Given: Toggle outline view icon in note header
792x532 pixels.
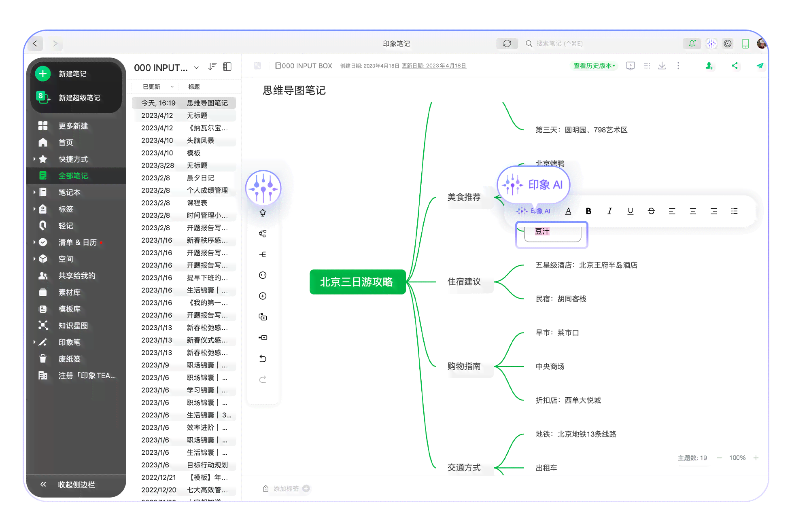Looking at the screenshot, I should click(647, 66).
